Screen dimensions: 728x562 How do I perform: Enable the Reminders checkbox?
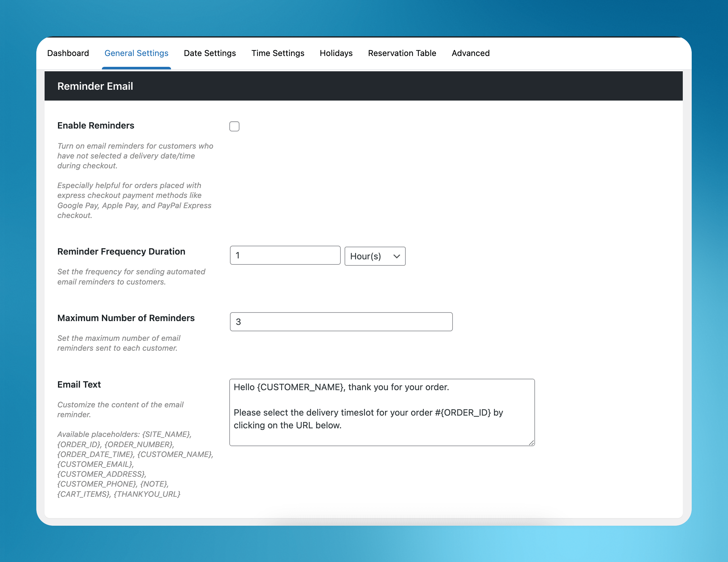coord(234,126)
